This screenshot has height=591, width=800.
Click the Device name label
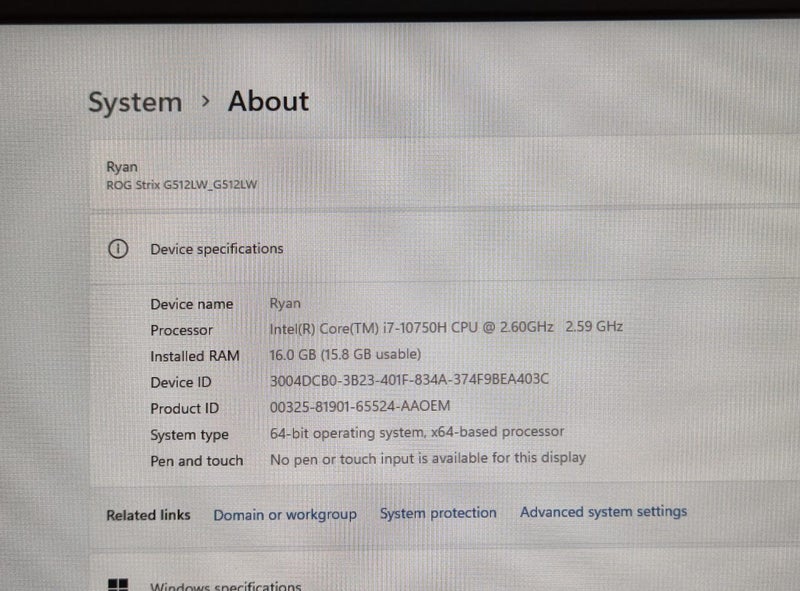click(192, 304)
